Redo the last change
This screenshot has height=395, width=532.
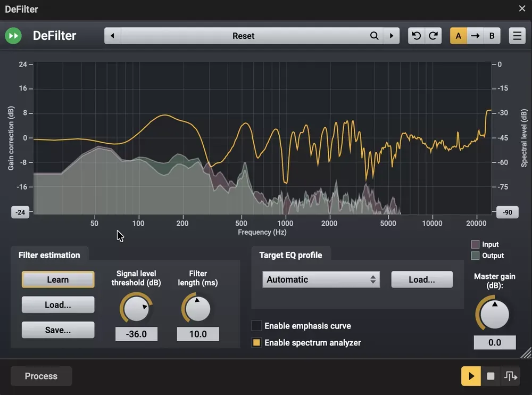click(433, 36)
